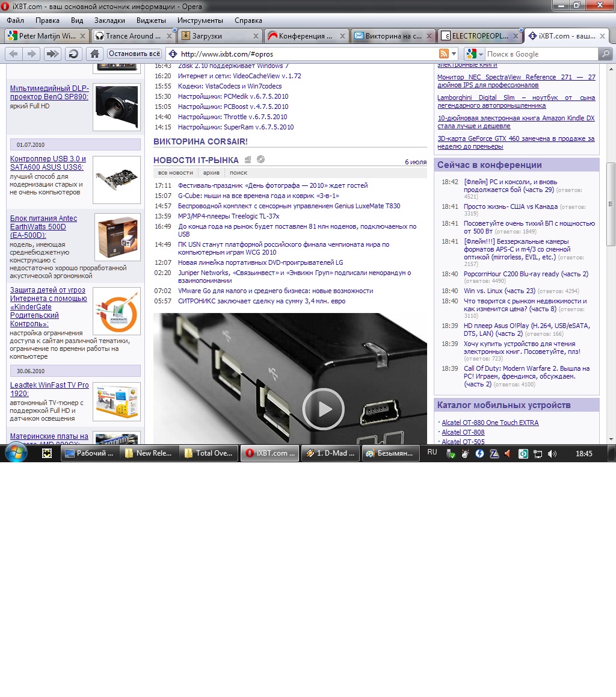Open the 'Win vs. Linux (часть 23)' thread
This screenshot has width=616, height=697.
[499, 291]
